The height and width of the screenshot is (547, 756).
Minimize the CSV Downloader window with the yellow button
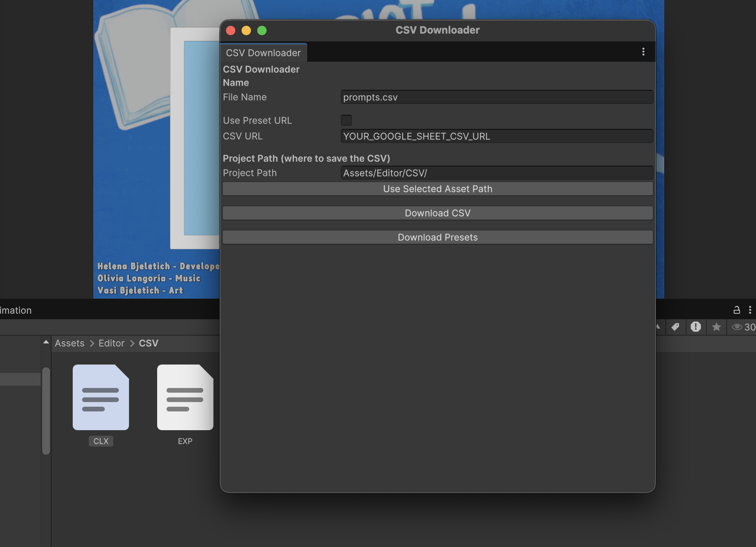pyautogui.click(x=246, y=30)
